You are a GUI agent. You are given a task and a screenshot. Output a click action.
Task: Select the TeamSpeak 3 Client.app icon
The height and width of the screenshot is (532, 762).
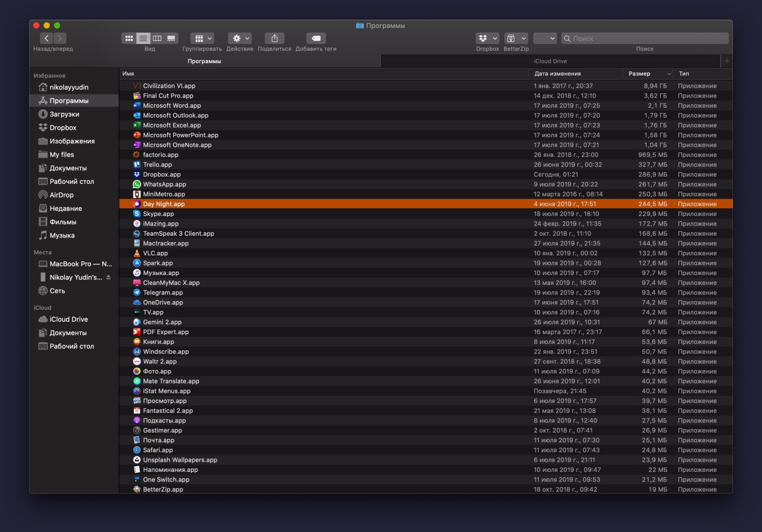pyautogui.click(x=137, y=233)
